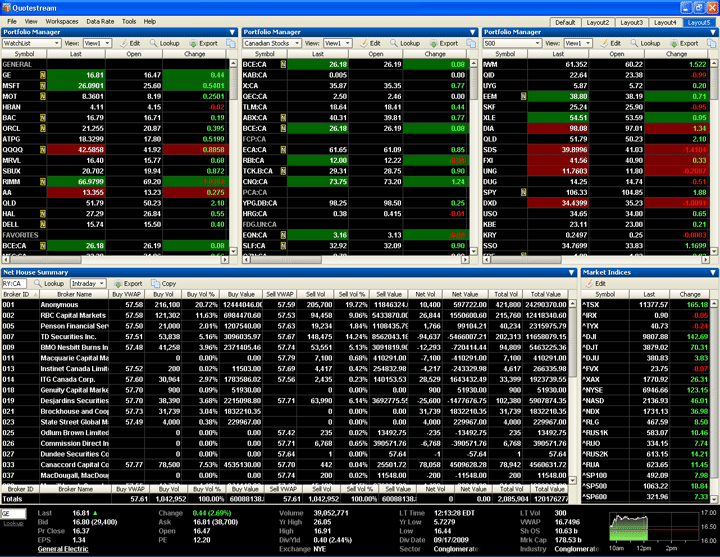
Task: Click the WatchList panel vertical scrollbar thumb
Action: tap(233, 84)
